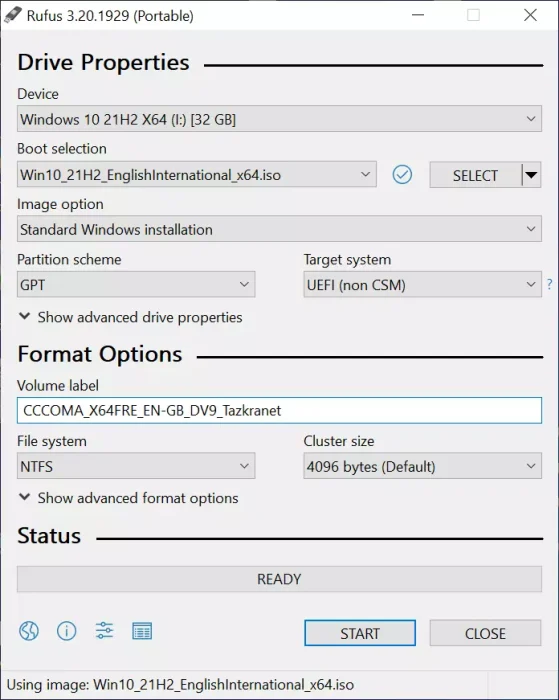The width and height of the screenshot is (559, 700).
Task: Click the Target system help question mark
Action: coord(550,284)
